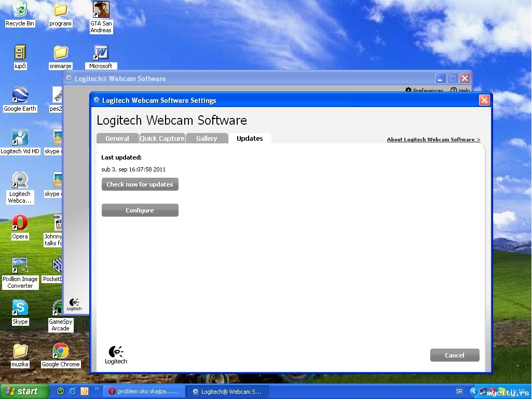
Task: Launch Opera browser desktop icon
Action: tap(20, 227)
